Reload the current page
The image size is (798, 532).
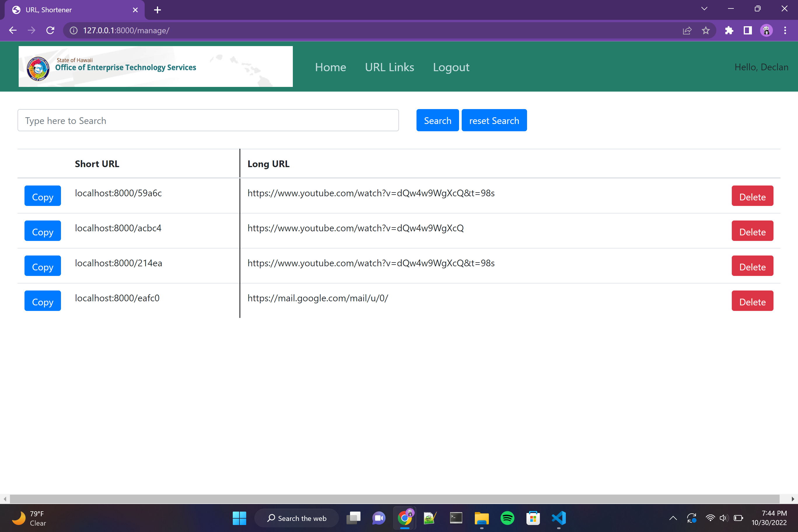pos(50,31)
